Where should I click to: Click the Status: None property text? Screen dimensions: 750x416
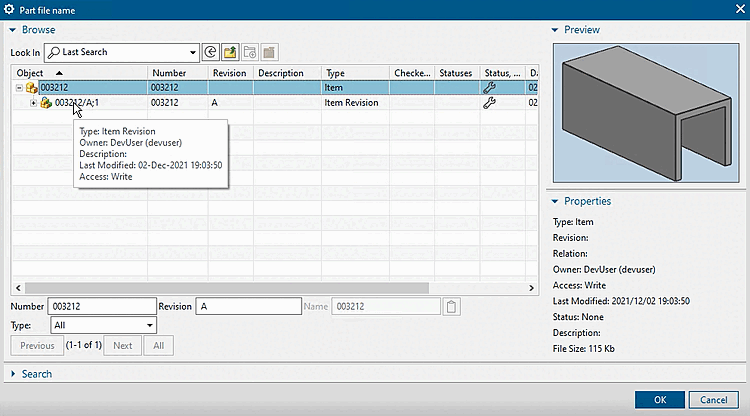pos(578,317)
